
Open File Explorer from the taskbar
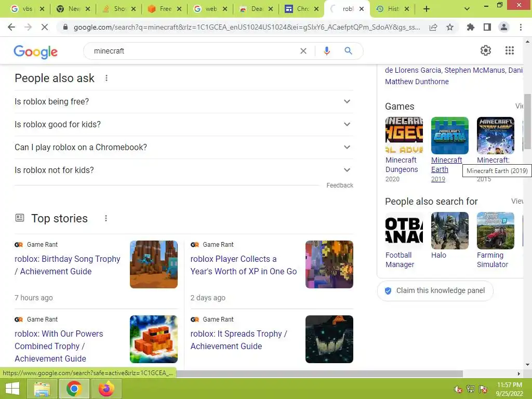click(x=42, y=389)
